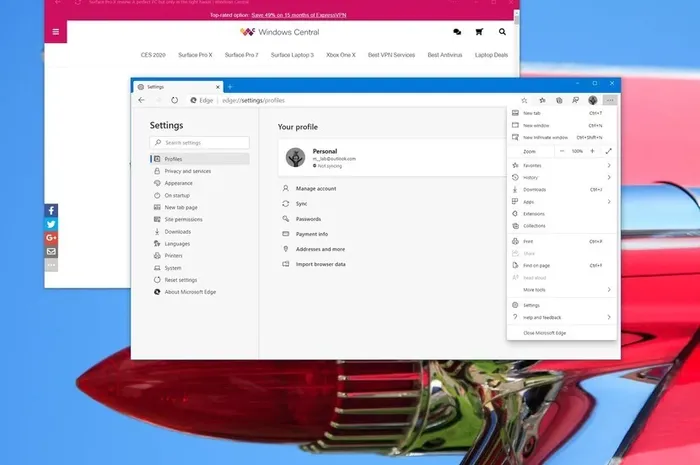Click Manage account under Your profile

309,188
